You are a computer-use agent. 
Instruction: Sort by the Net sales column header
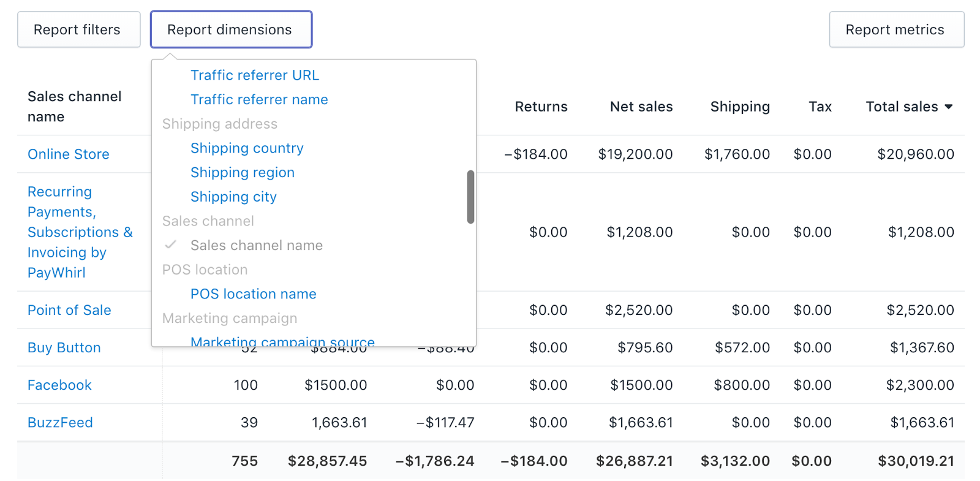tap(641, 107)
